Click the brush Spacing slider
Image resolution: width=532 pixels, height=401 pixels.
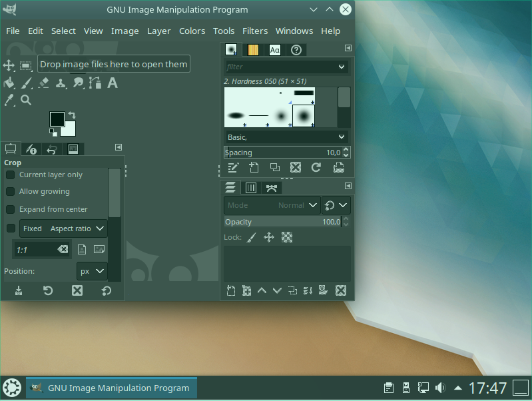click(283, 153)
